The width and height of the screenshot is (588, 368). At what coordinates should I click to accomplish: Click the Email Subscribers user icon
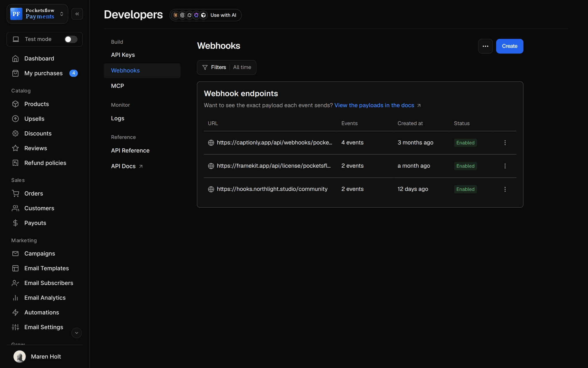[x=16, y=283]
